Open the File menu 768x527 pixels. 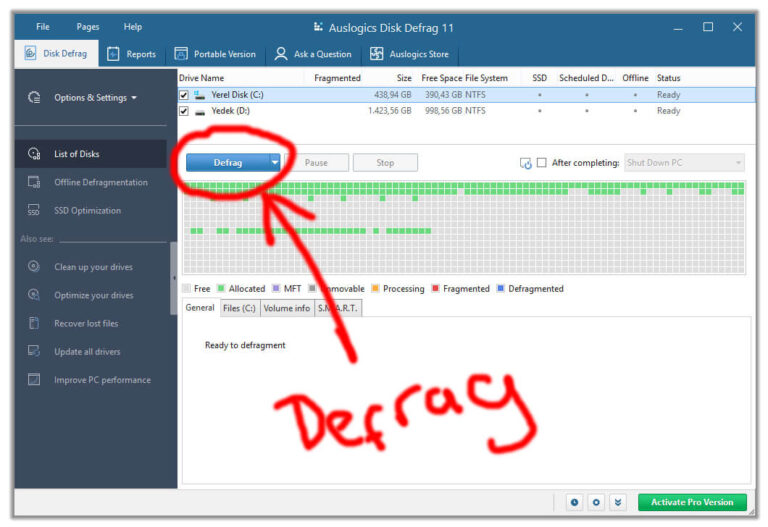pyautogui.click(x=43, y=26)
